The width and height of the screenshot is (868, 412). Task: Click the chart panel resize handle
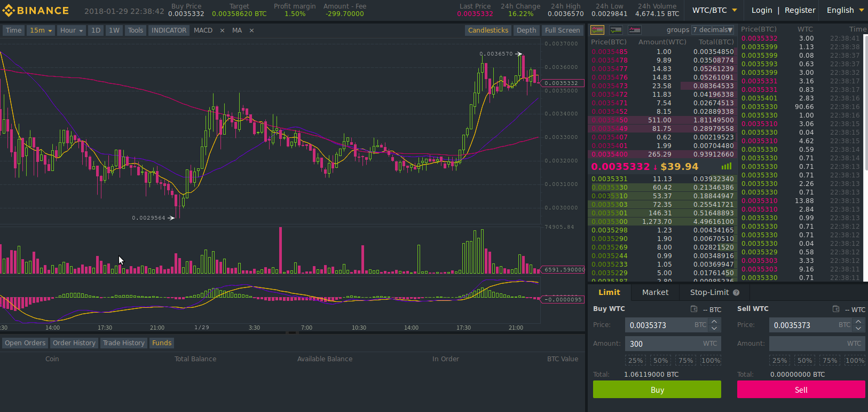point(292,333)
